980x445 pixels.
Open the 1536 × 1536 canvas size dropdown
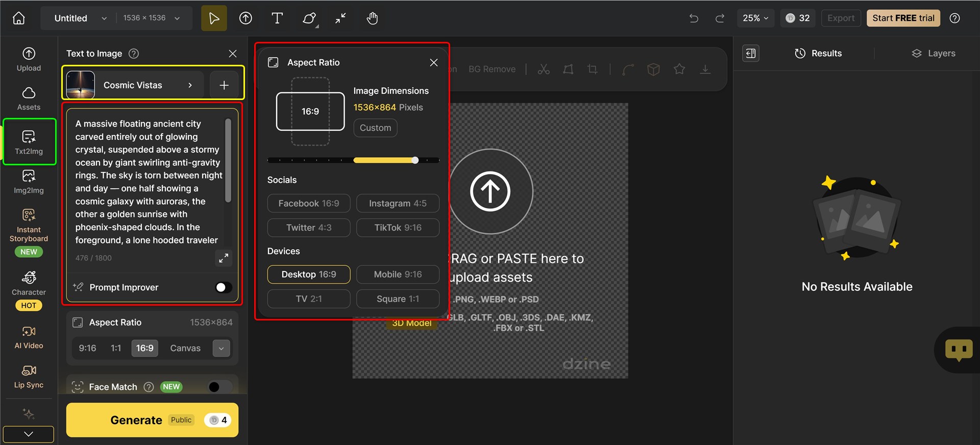tap(152, 18)
